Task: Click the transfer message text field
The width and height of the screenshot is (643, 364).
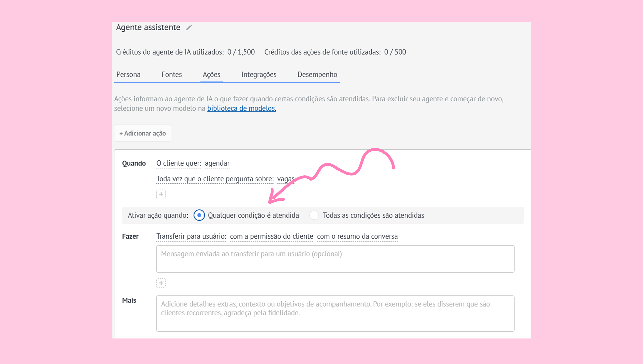Action: click(x=335, y=259)
